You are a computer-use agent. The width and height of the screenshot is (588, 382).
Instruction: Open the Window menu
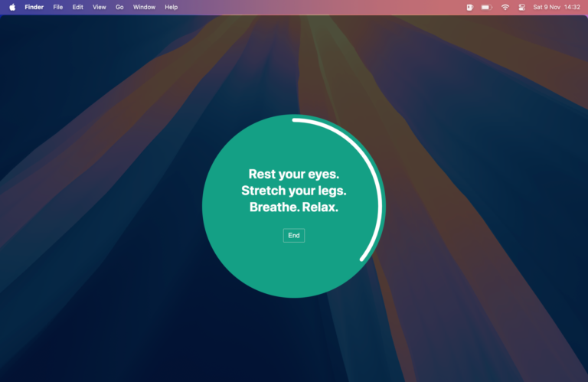(144, 7)
